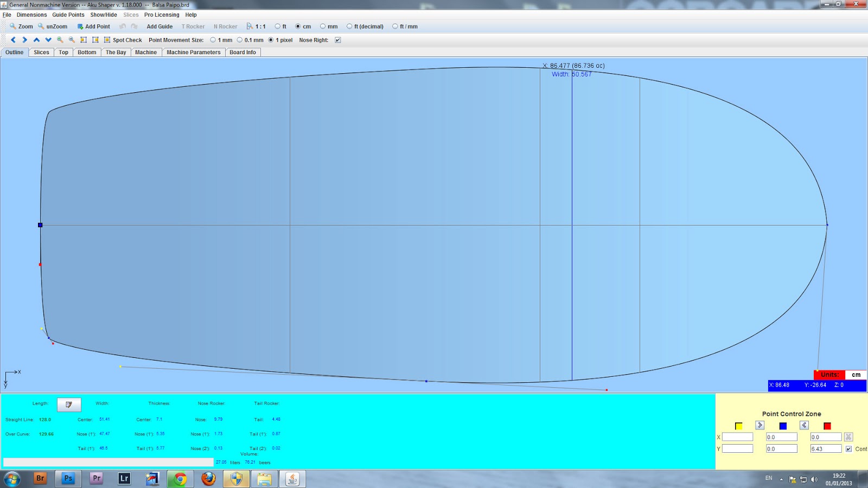
Task: Select the Add Point tool
Action: [x=93, y=27]
